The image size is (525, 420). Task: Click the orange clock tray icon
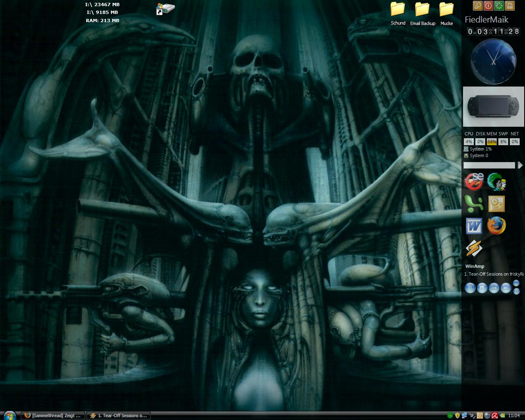pos(480,415)
